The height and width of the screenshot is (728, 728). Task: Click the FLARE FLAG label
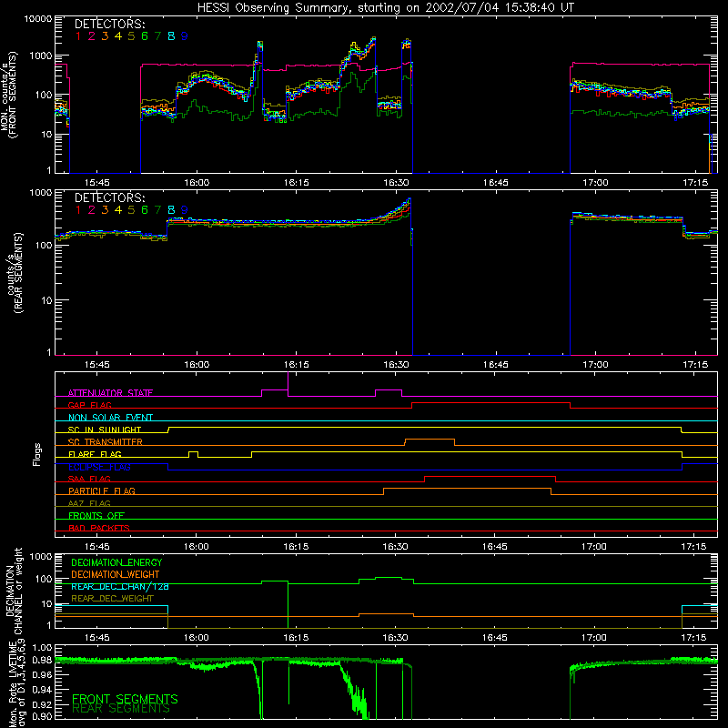click(x=95, y=454)
